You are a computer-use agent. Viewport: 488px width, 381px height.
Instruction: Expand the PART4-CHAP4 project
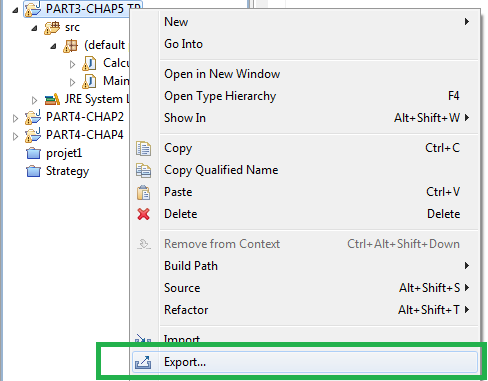[x=15, y=136]
